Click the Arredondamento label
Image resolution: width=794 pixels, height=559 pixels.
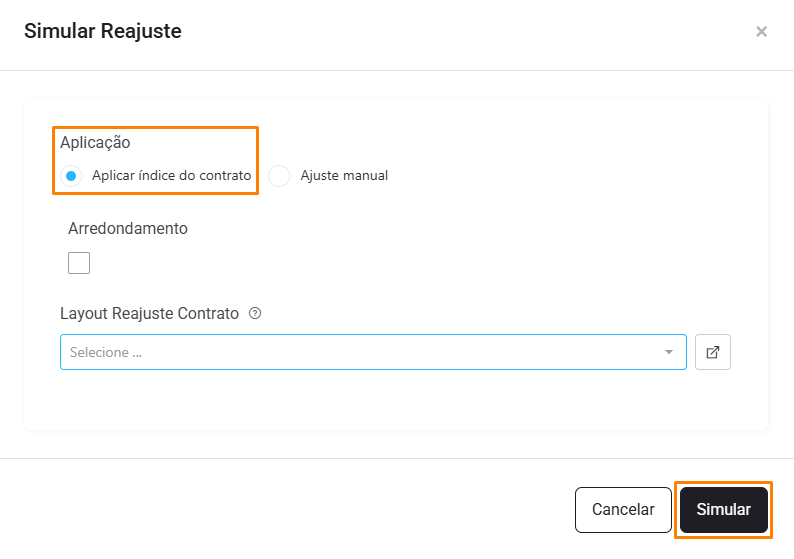pyautogui.click(x=128, y=228)
